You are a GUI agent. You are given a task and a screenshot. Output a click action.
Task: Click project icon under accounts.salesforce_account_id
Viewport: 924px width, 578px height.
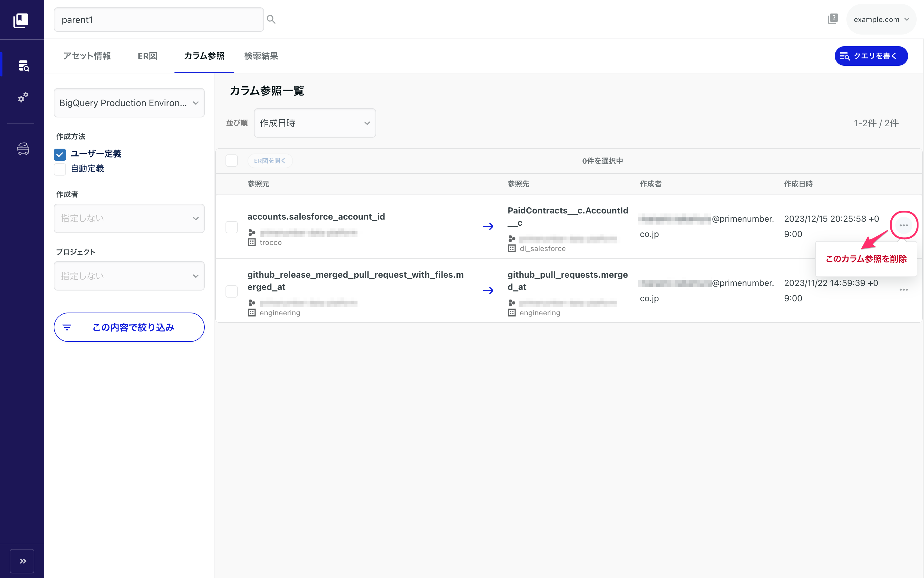pos(251,232)
